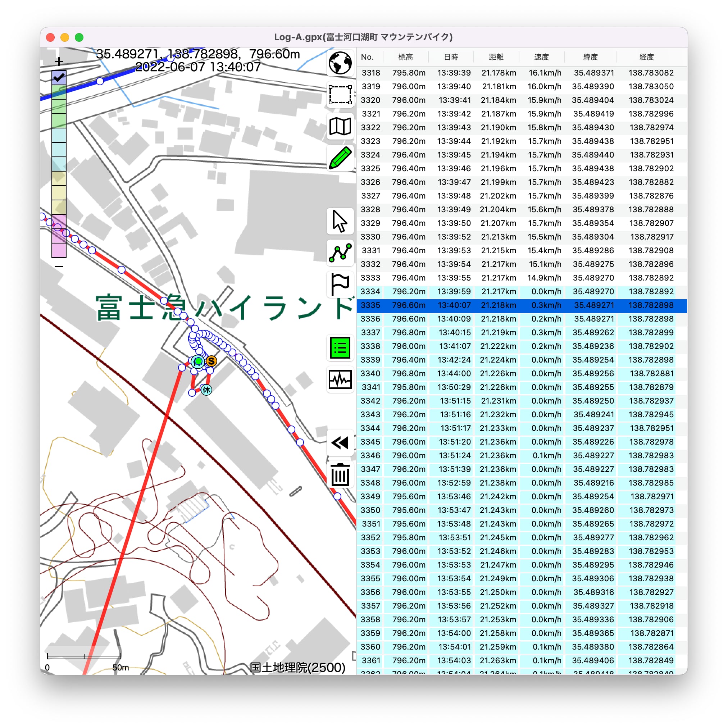
Task: Select the route polyline tool
Action: tap(340, 253)
